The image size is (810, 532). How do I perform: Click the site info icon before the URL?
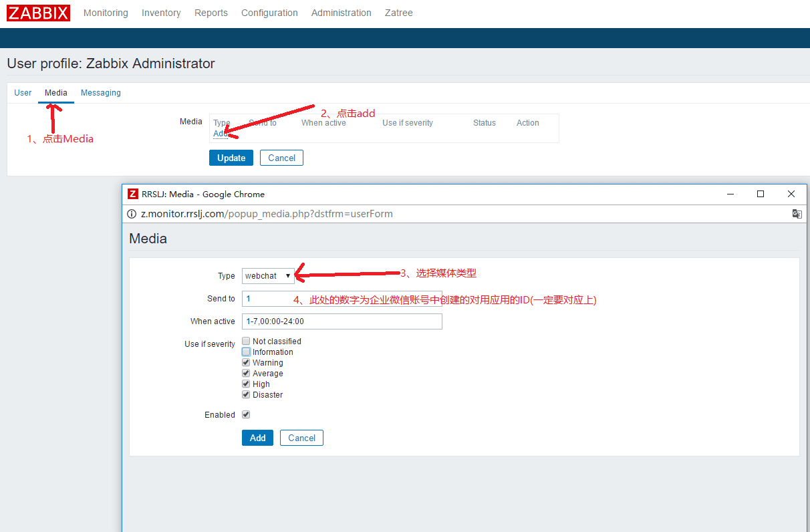click(132, 214)
